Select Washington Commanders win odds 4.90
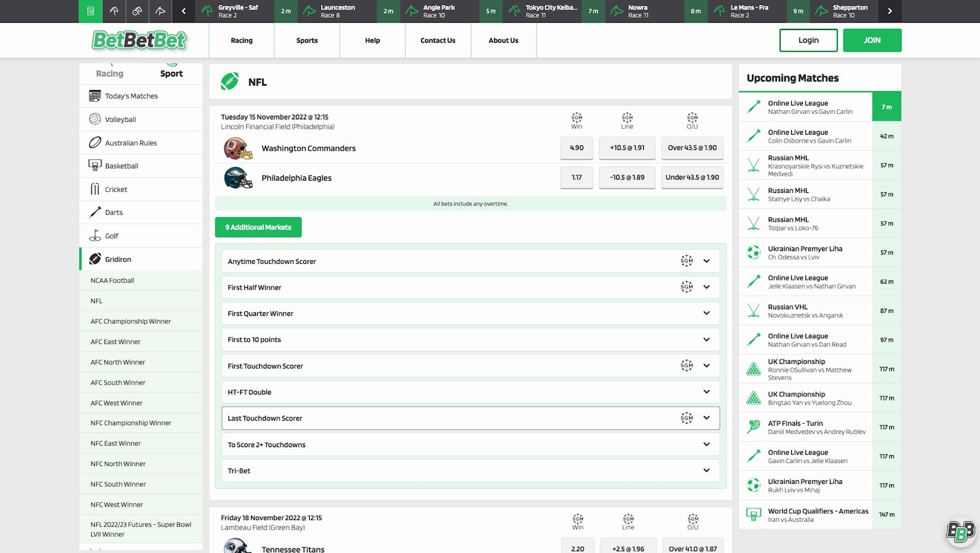 point(576,148)
